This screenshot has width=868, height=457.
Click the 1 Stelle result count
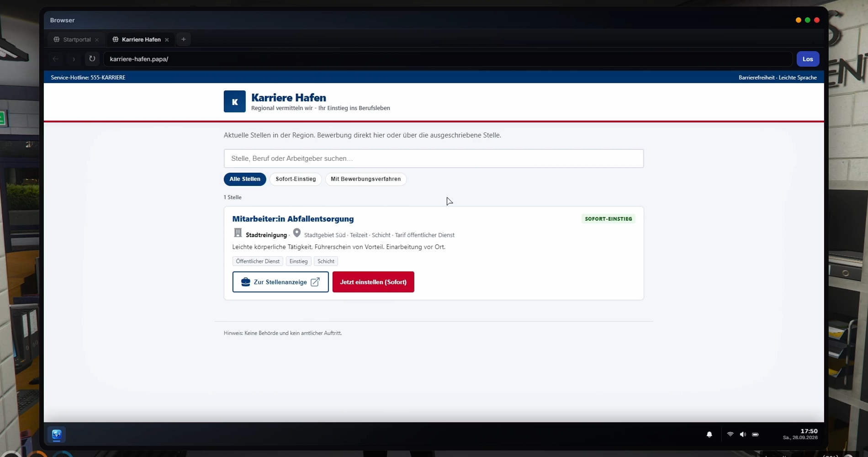coord(233,197)
